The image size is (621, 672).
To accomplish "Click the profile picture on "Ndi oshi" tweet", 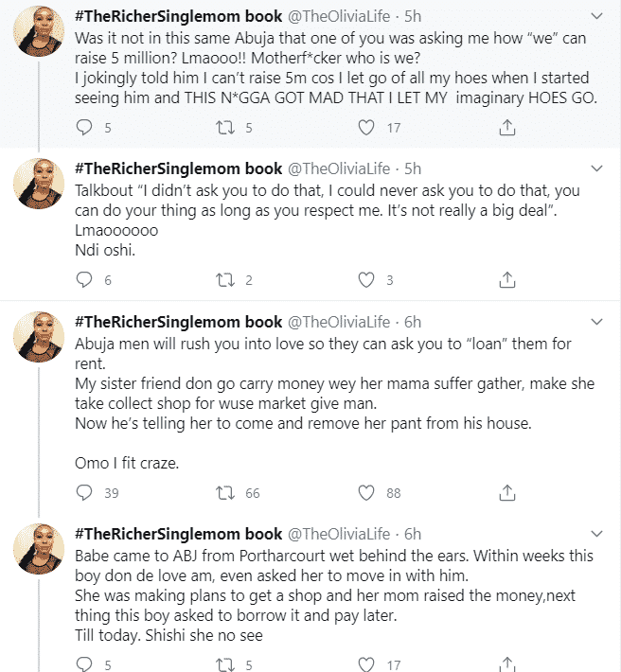I will point(38,186).
